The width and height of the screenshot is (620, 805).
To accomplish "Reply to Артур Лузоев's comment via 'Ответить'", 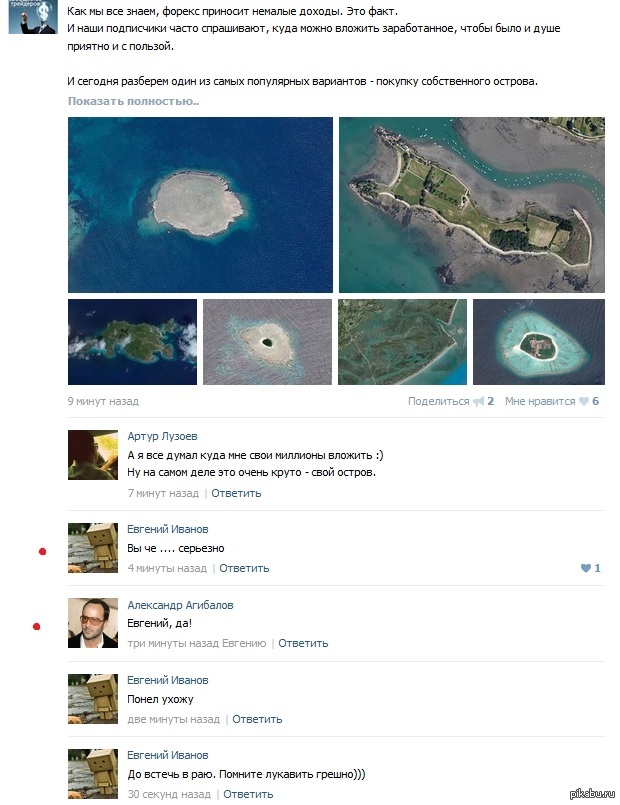I will 236,493.
